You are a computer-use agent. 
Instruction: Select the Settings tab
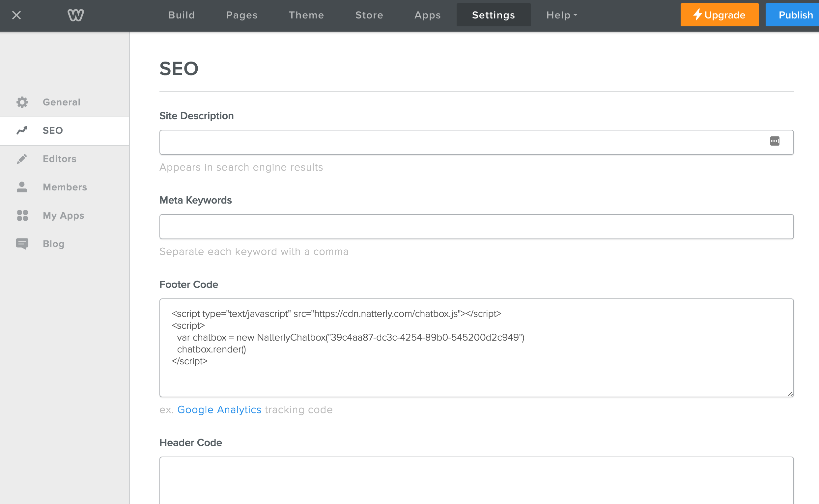pos(494,15)
